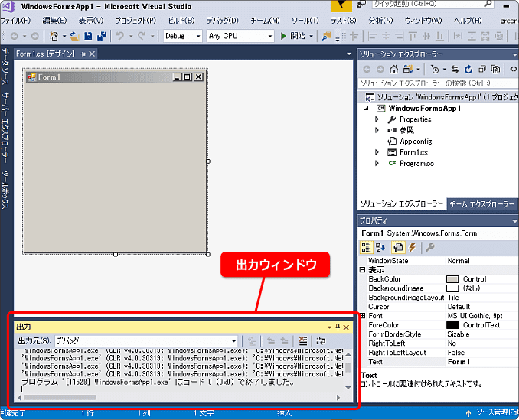Click the Solution Explorer search field
Image resolution: width=519 pixels, height=420 pixels.
coord(439,83)
